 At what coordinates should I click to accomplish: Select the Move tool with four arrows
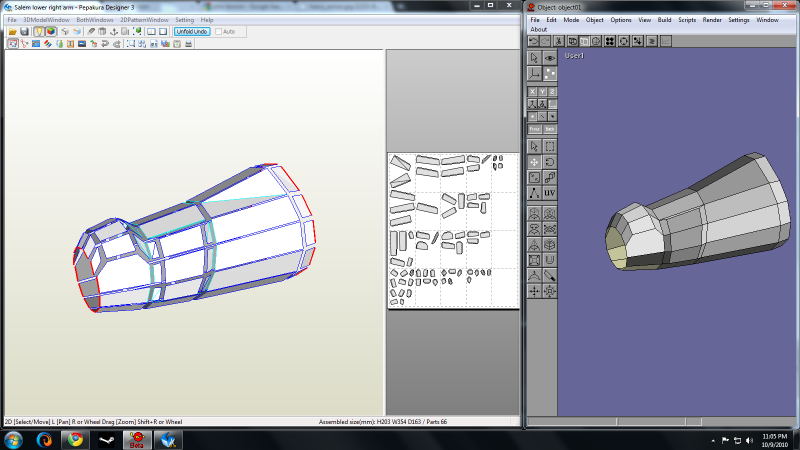coord(534,162)
